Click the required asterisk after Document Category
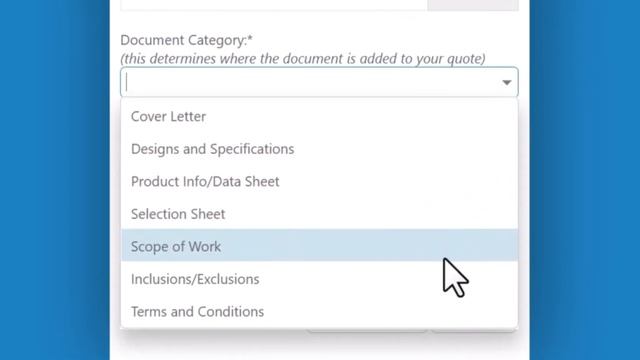This screenshot has width=640, height=360. click(250, 38)
